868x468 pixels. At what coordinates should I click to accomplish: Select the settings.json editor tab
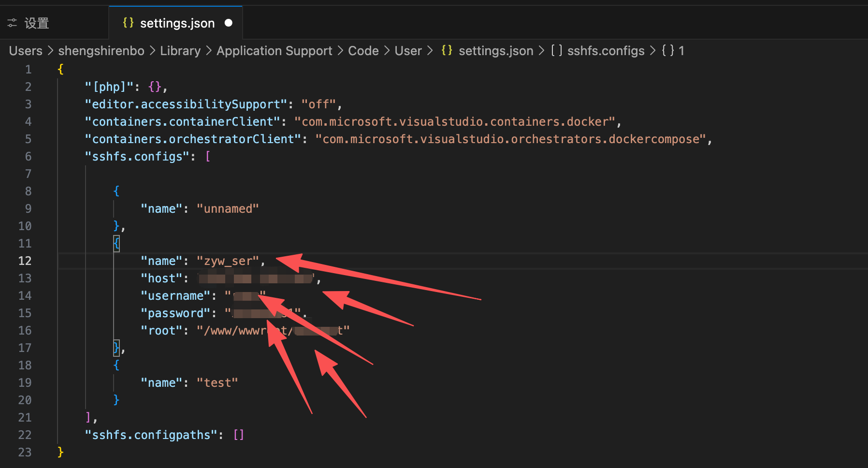coord(176,23)
